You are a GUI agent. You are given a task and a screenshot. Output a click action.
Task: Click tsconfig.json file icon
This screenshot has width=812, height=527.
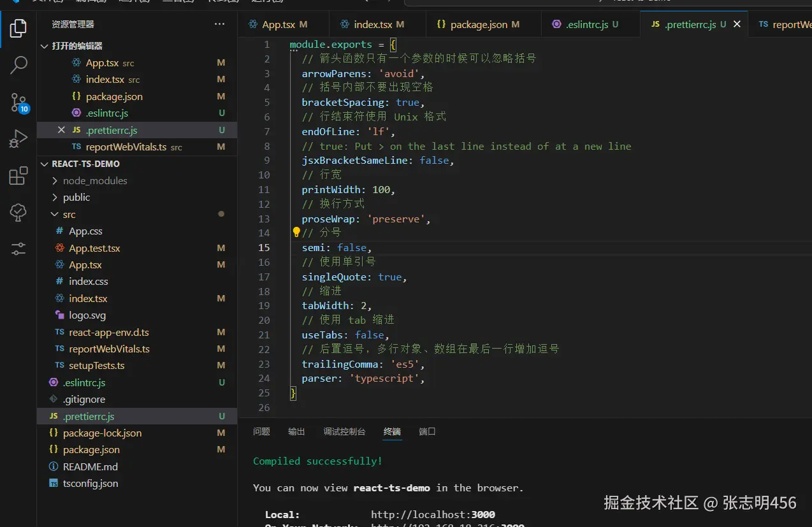point(54,483)
